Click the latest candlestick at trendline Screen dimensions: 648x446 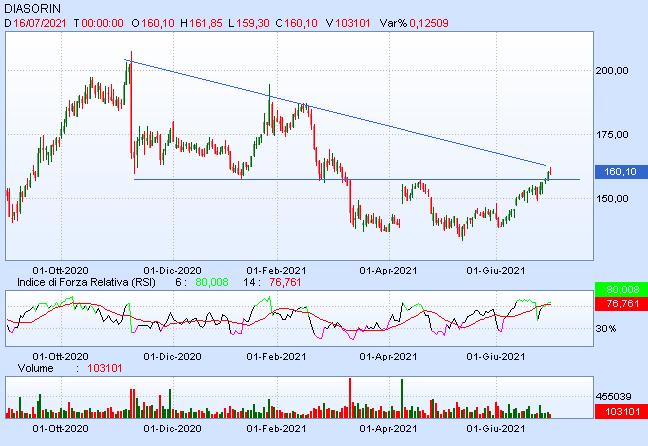click(x=550, y=171)
